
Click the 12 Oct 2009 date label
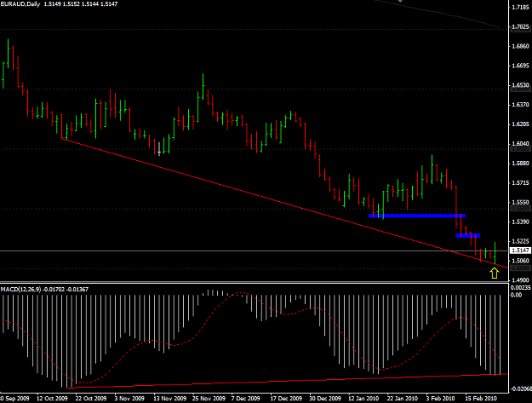click(52, 398)
